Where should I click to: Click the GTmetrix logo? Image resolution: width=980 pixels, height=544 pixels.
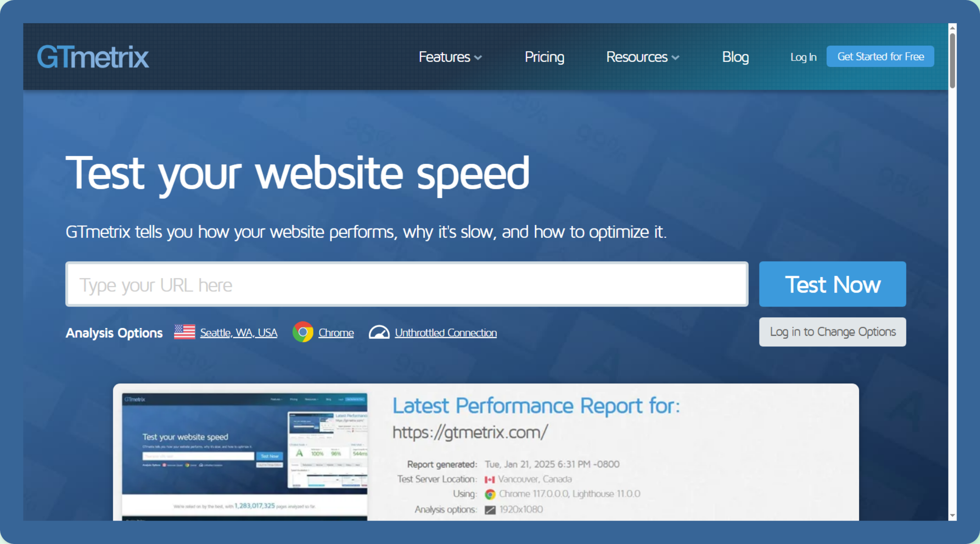coord(93,57)
